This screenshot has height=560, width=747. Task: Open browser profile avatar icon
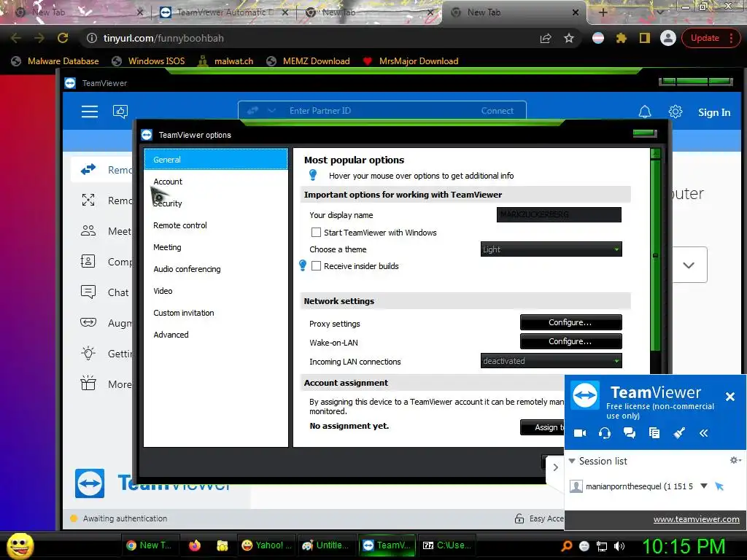click(668, 38)
